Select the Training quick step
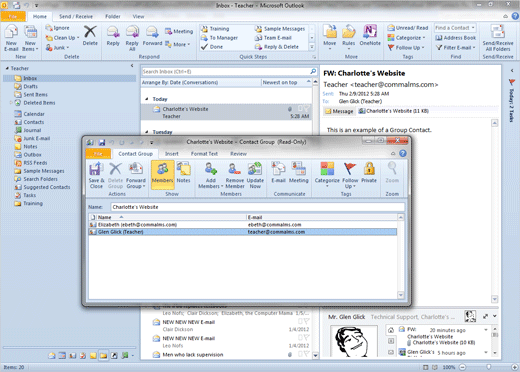This screenshot has width=520, height=372. click(215, 29)
